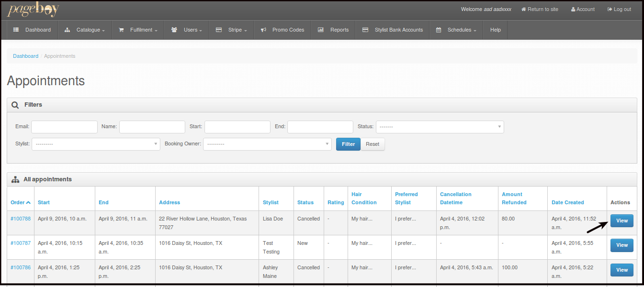
Task: Click refunded amount '80.00'
Action: pyautogui.click(x=508, y=219)
